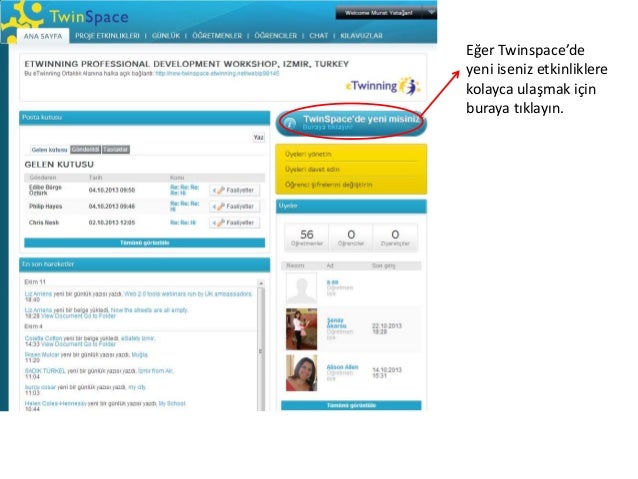Click View Document link at 18:28

click(x=60, y=316)
